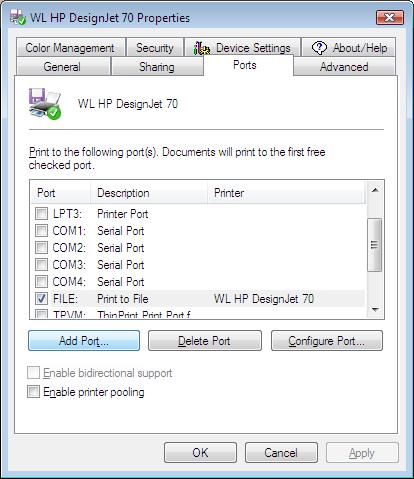
Task: Uncheck the FILE port checkbox
Action: click(42, 298)
